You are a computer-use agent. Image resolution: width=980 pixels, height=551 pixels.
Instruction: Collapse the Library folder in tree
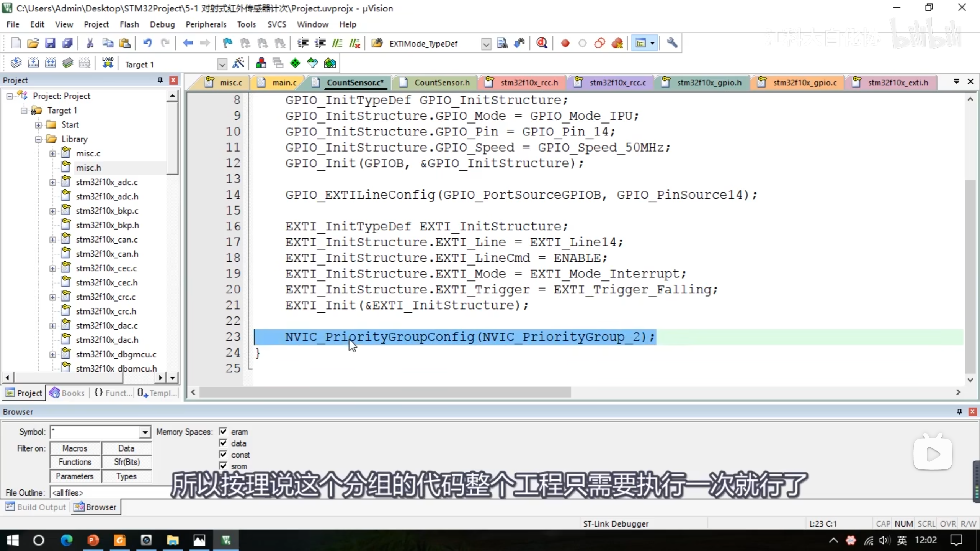[38, 139]
